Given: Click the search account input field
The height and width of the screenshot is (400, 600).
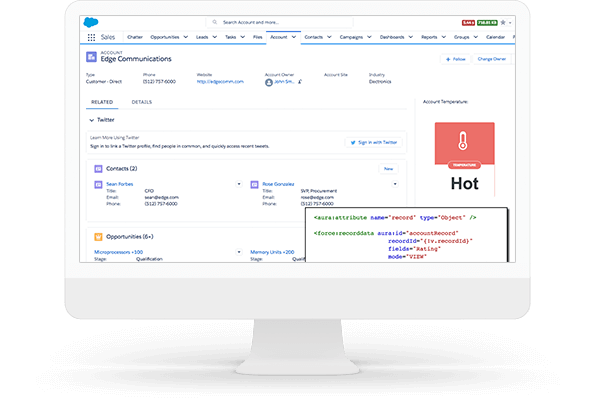Looking at the screenshot, I should click(x=279, y=22).
